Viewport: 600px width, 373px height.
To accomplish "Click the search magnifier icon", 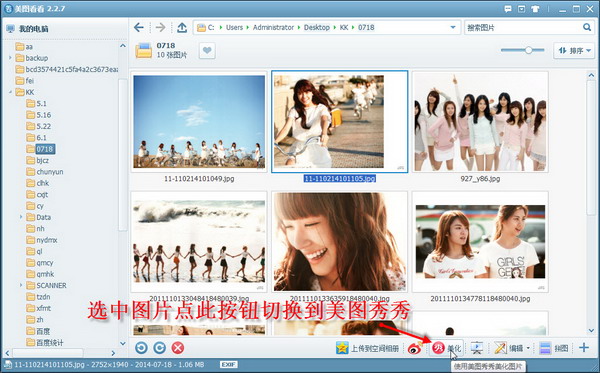I will tap(587, 27).
